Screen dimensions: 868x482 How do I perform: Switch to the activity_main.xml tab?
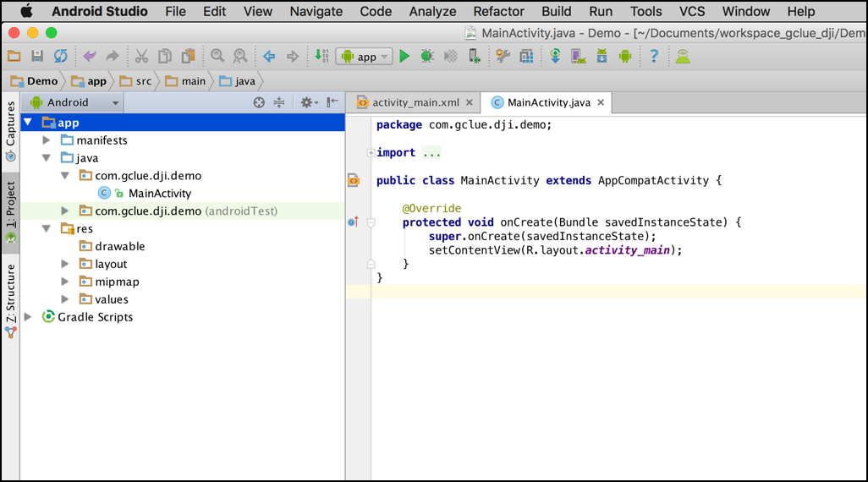tap(415, 102)
